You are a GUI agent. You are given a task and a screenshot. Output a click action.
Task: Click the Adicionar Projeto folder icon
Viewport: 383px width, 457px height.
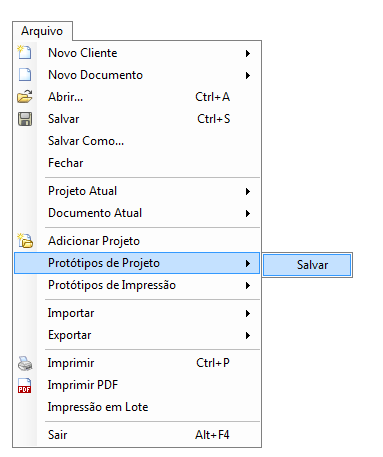[25, 241]
